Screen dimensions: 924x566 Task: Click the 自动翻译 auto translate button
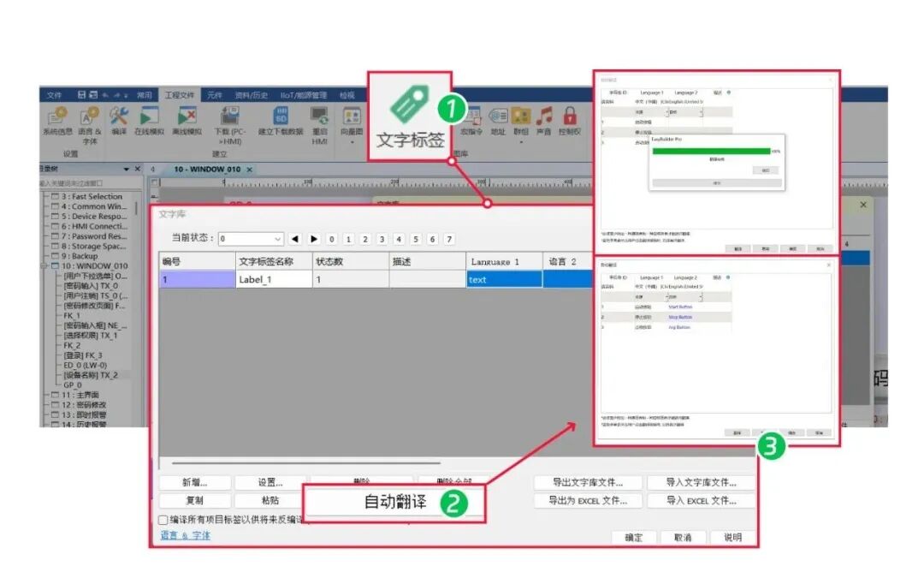click(x=394, y=503)
